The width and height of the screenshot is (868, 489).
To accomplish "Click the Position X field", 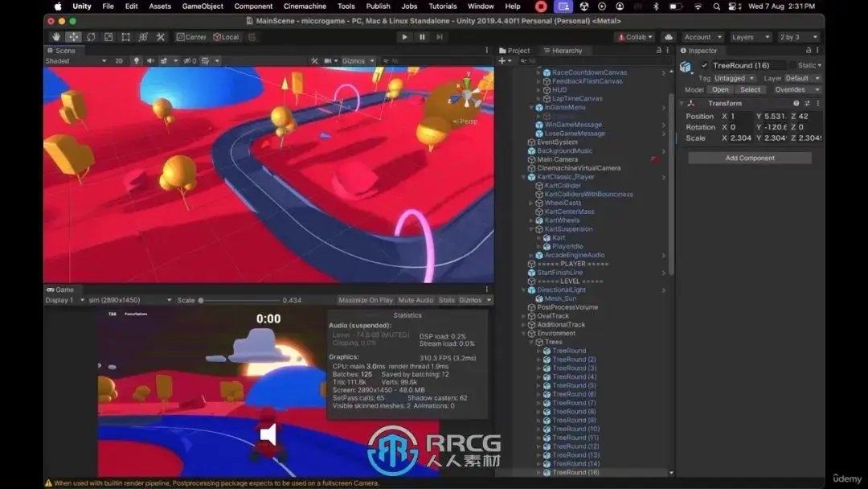I will (741, 117).
